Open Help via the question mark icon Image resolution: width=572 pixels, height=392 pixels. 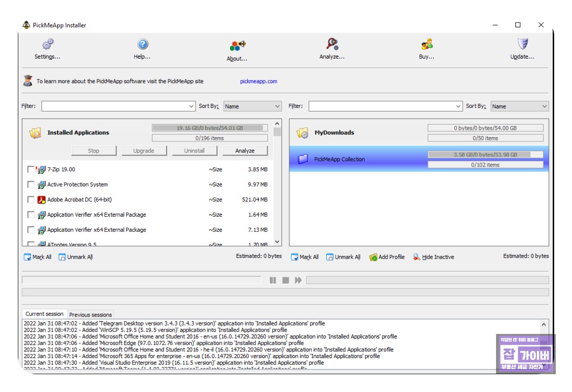tap(142, 44)
